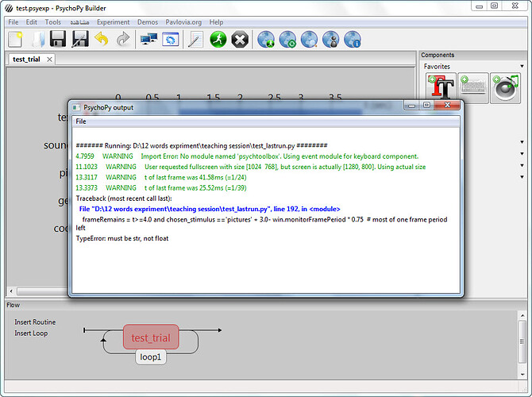The width and height of the screenshot is (532, 397).
Task: Minimize the PsychoPy output window
Action: pos(412,105)
